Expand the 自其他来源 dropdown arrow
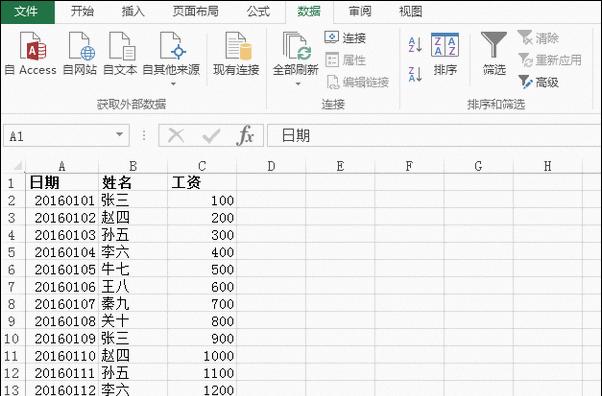Viewport: 602px width, 396px height. point(173,84)
